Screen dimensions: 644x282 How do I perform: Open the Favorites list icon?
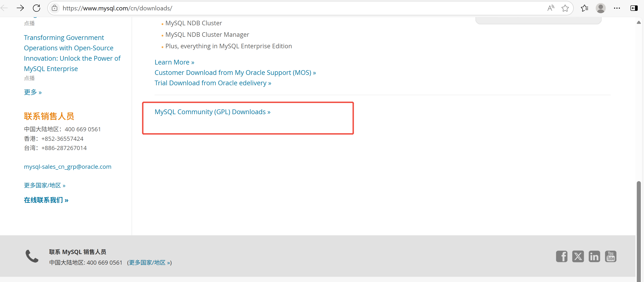coord(585,8)
